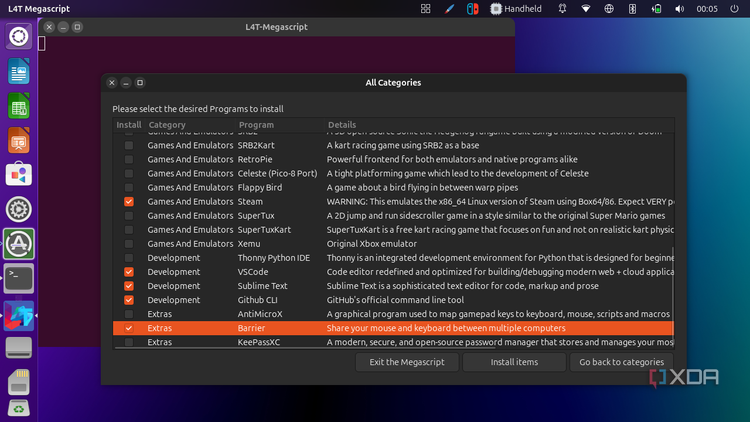
Task: Open the Terminal from the dock
Action: tap(19, 278)
